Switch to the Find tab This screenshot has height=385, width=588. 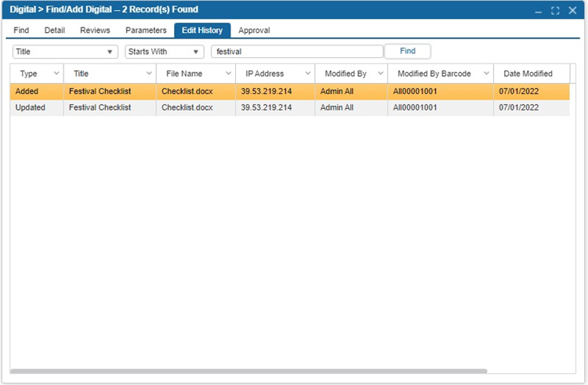click(21, 31)
